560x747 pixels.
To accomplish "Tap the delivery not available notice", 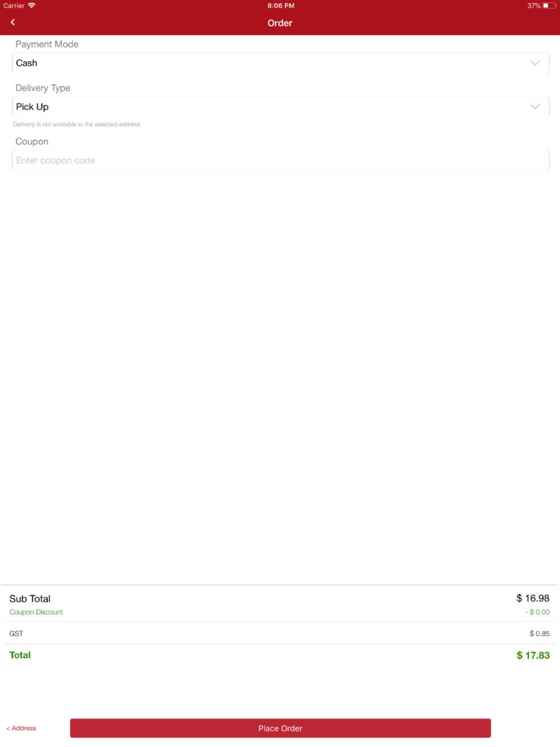I will (77, 124).
